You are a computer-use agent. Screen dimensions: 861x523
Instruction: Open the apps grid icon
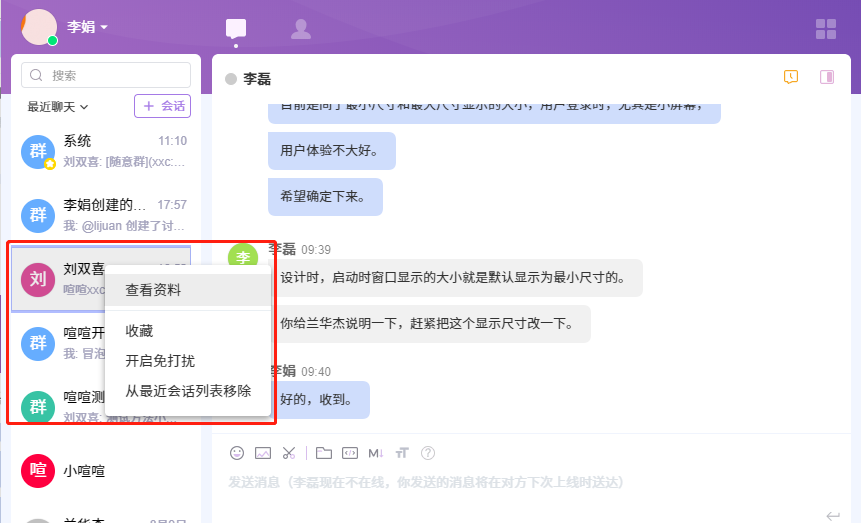point(826,28)
